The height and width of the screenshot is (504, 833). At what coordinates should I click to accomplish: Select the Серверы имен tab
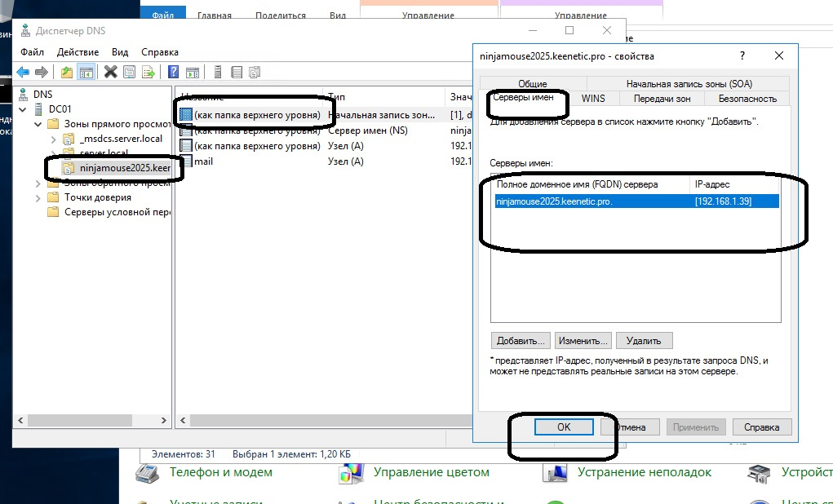click(523, 97)
